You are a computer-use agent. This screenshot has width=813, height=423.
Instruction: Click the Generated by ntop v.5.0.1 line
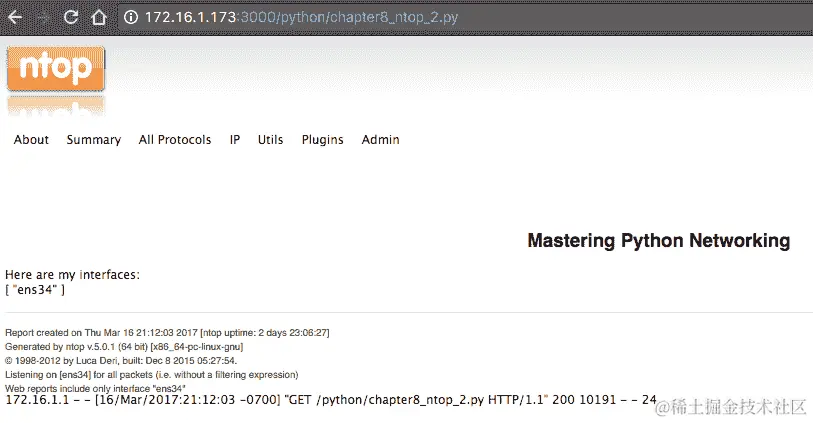pos(124,347)
